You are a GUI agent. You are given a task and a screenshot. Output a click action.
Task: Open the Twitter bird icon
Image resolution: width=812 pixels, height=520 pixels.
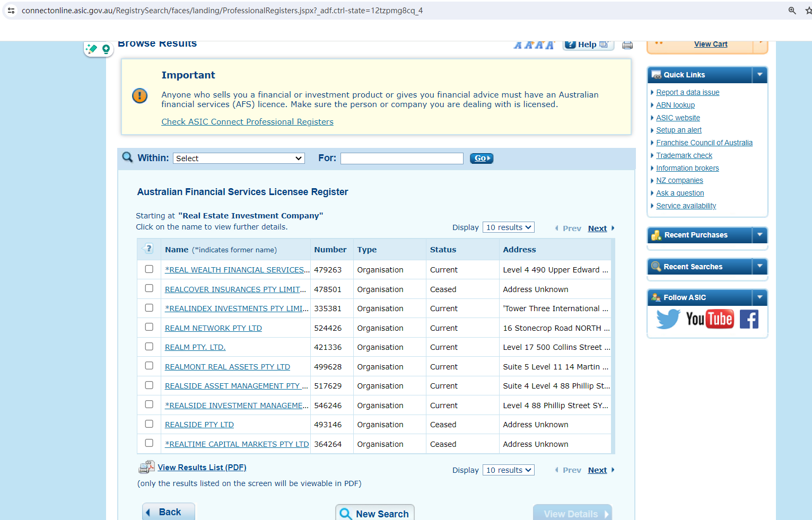pos(668,319)
